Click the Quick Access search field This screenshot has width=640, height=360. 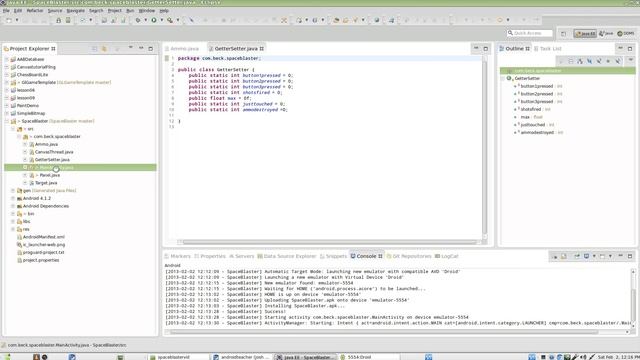pyautogui.click(x=530, y=33)
